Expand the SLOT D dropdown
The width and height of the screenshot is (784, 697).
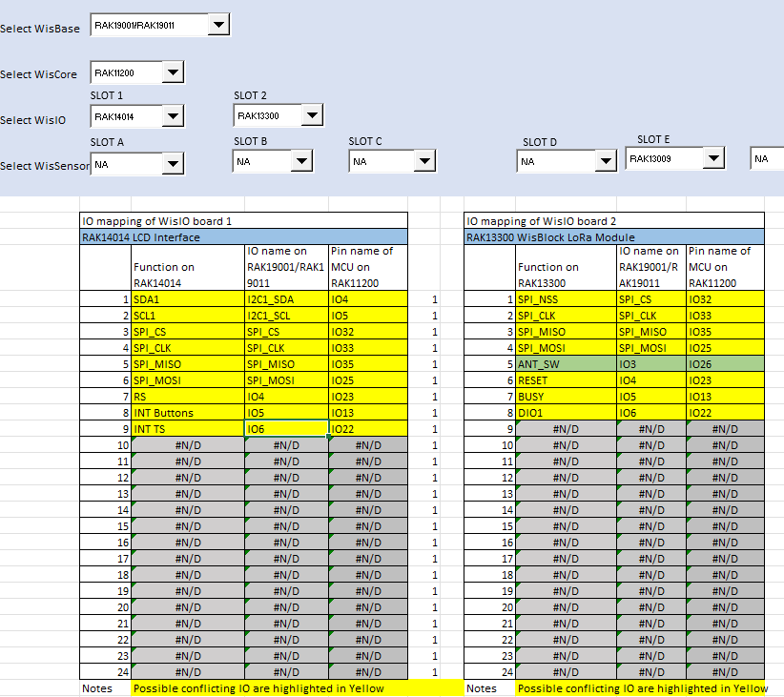[605, 162]
